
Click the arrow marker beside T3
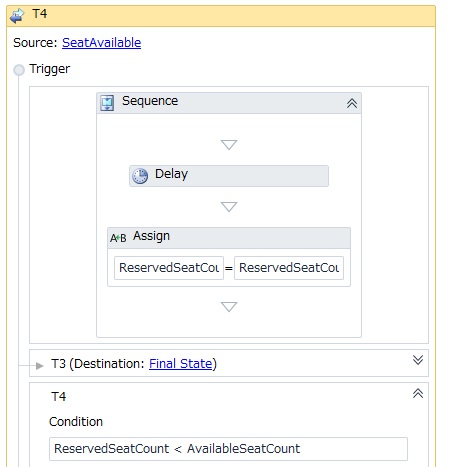point(39,366)
